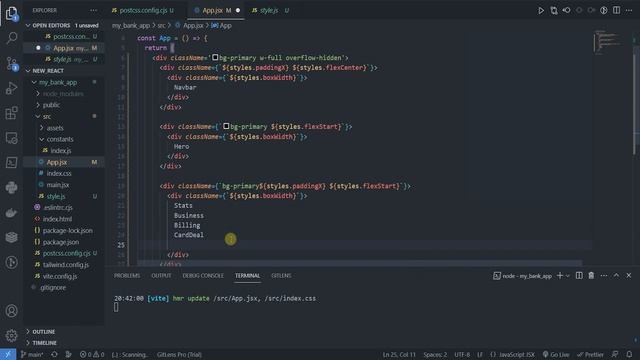Open index.js under constants
Viewport: 640px width, 360px height.
click(x=63, y=151)
